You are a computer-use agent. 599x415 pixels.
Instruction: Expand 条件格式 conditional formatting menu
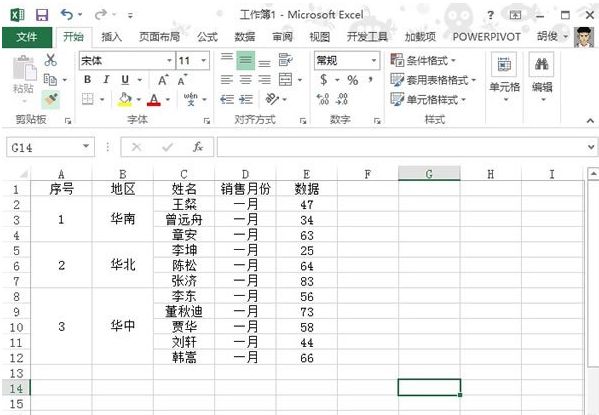pyautogui.click(x=423, y=60)
